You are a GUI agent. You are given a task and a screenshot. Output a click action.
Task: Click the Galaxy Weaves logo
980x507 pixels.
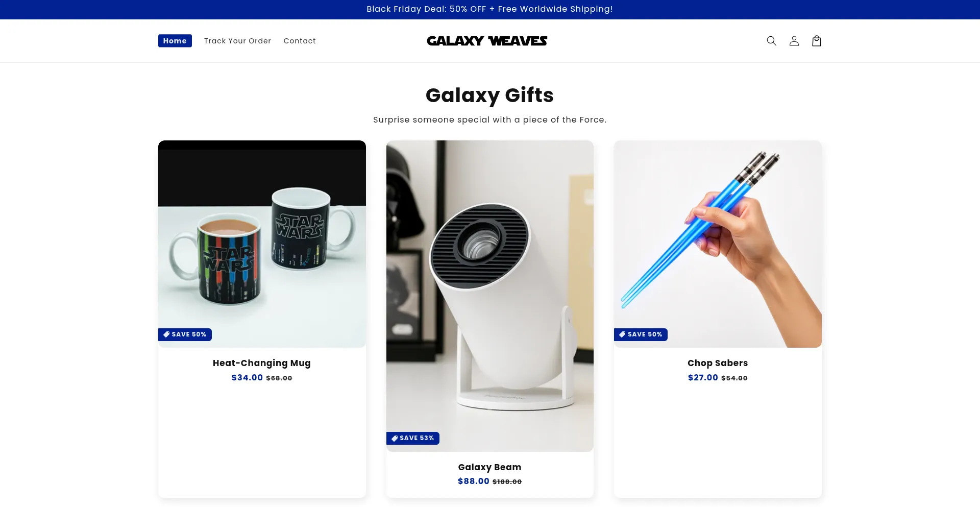[487, 41]
